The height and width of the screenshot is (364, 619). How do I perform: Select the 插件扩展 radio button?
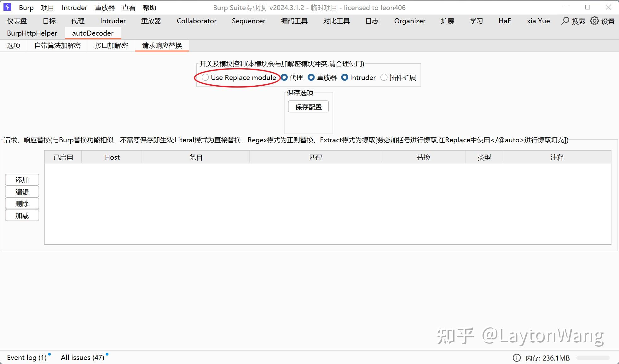[384, 77]
